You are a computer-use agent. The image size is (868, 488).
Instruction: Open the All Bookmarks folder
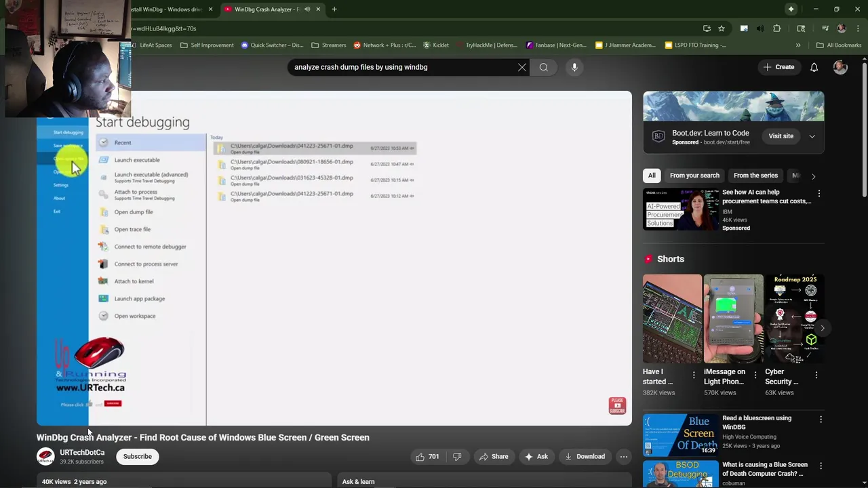839,45
